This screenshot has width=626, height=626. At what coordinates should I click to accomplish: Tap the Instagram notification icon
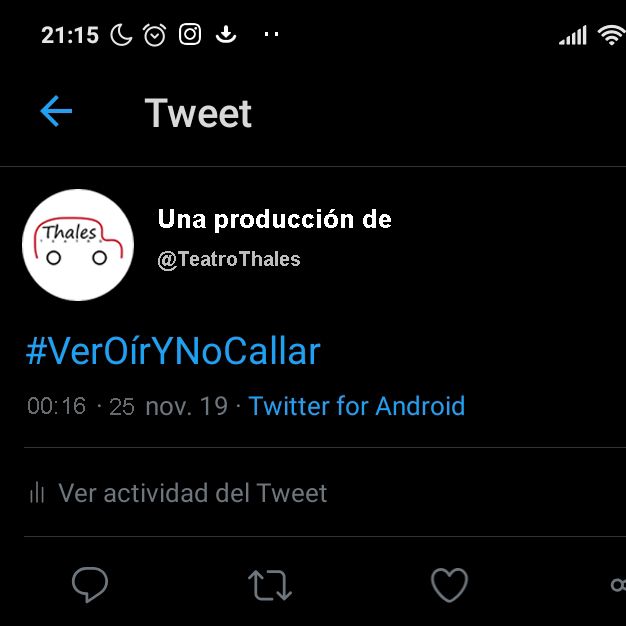click(x=190, y=34)
